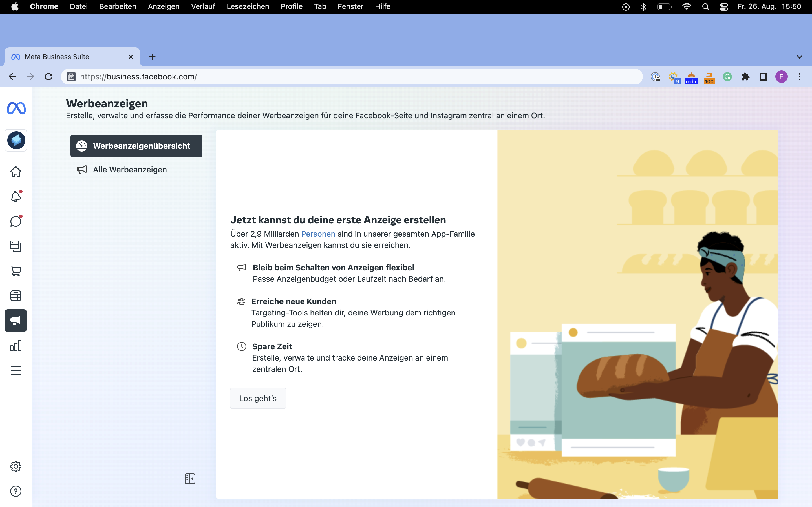Viewport: 812px width, 507px height.
Task: Click the Meta logo in sidebar
Action: tap(16, 108)
